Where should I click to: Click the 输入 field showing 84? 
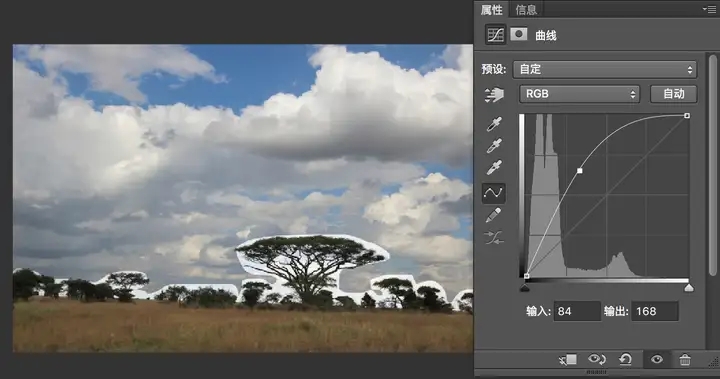point(577,311)
